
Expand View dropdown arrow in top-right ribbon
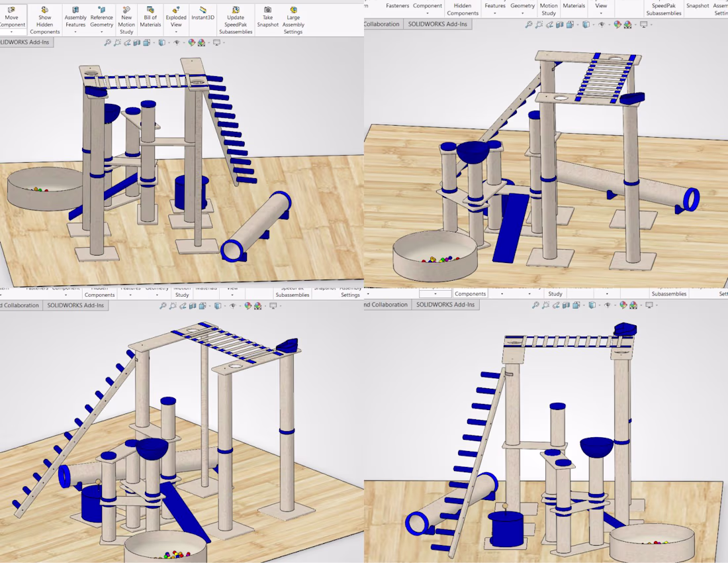(601, 13)
